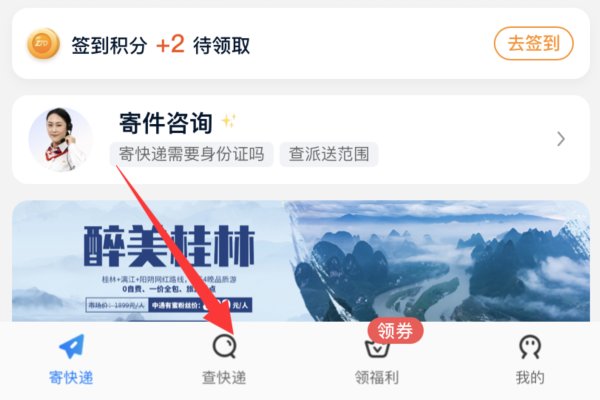This screenshot has height=400, width=600.
Task: Click the 去签到 button
Action: pyautogui.click(x=533, y=43)
